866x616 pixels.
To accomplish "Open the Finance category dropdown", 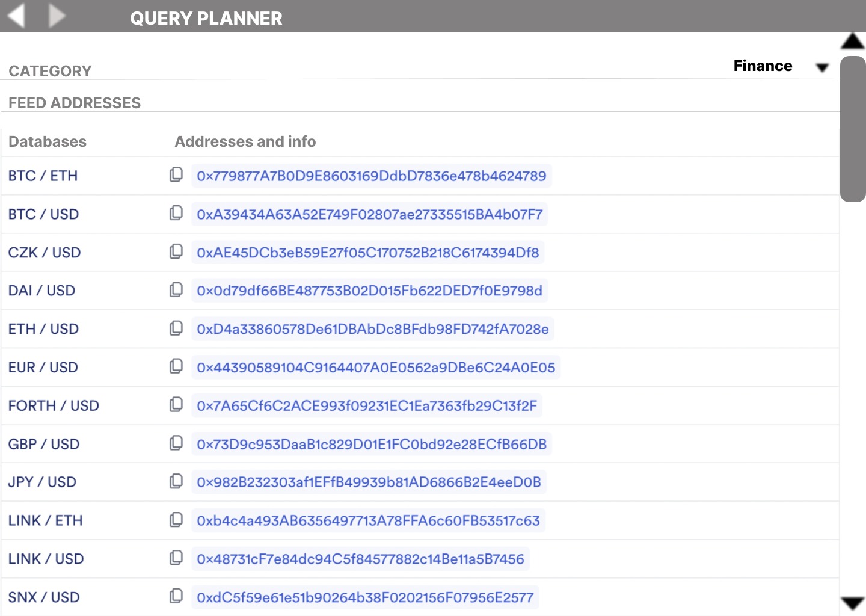I will tap(822, 67).
